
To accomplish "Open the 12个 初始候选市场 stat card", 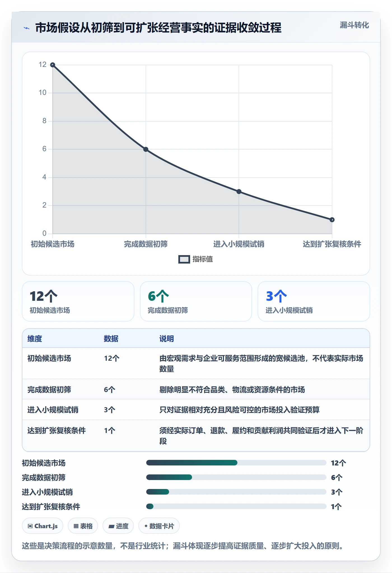I will click(78, 301).
